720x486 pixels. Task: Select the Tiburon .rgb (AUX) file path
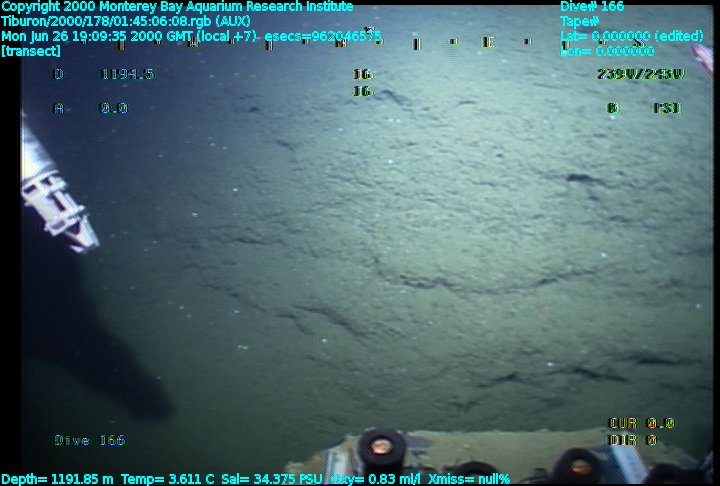click(x=126, y=21)
